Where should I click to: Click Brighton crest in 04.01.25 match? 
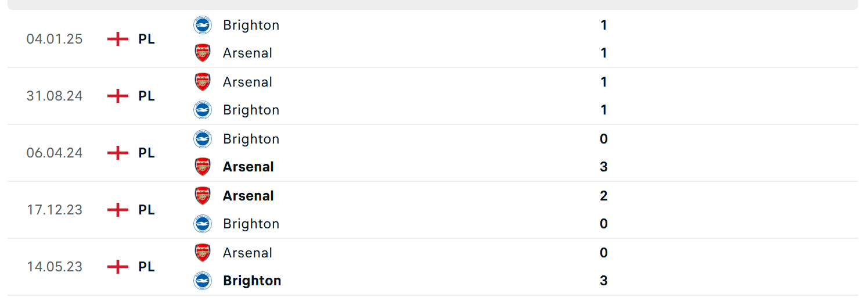click(202, 25)
